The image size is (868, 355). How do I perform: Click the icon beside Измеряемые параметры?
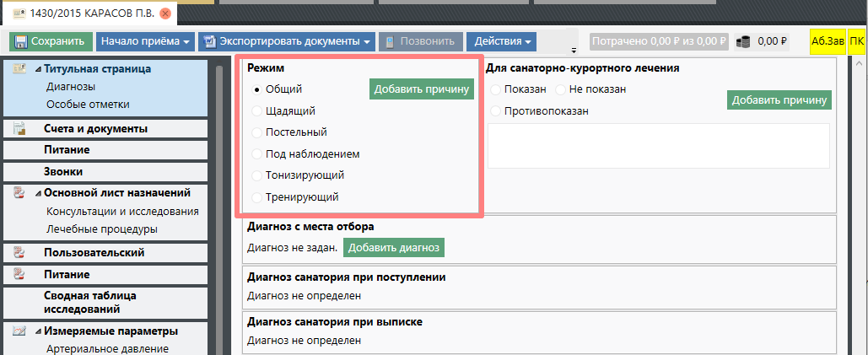[20, 331]
